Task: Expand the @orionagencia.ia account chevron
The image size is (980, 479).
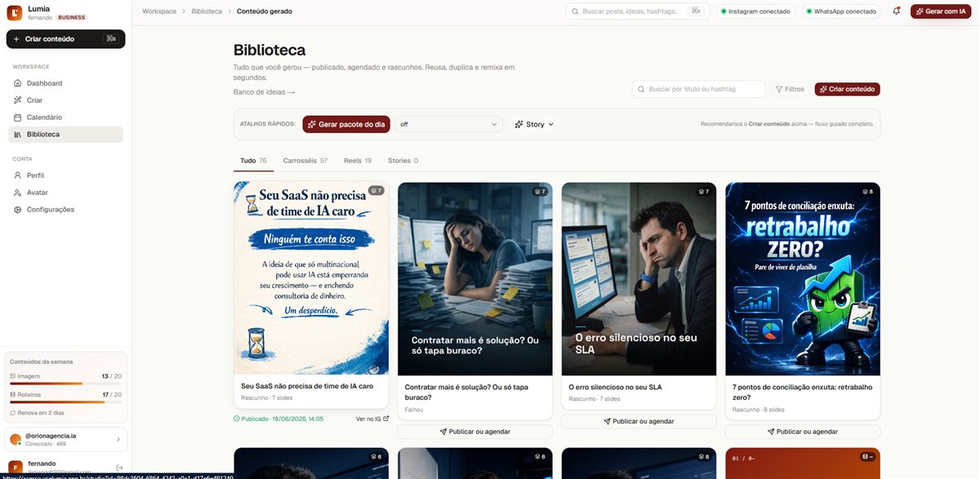Action: (118, 439)
